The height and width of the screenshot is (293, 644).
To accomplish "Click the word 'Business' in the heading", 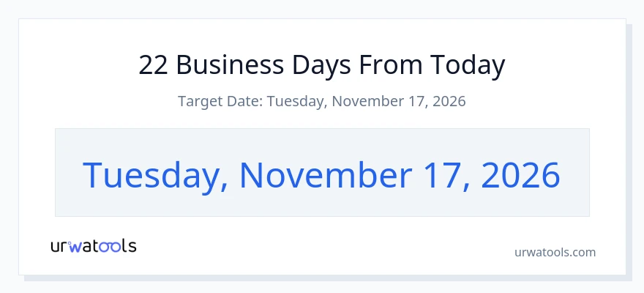I will tap(230, 65).
